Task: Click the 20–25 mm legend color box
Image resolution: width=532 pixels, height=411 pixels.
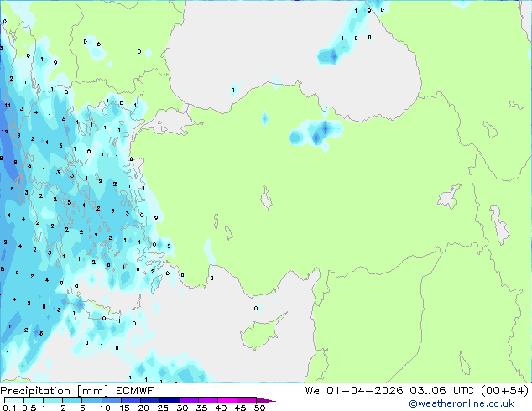Action: point(149,400)
